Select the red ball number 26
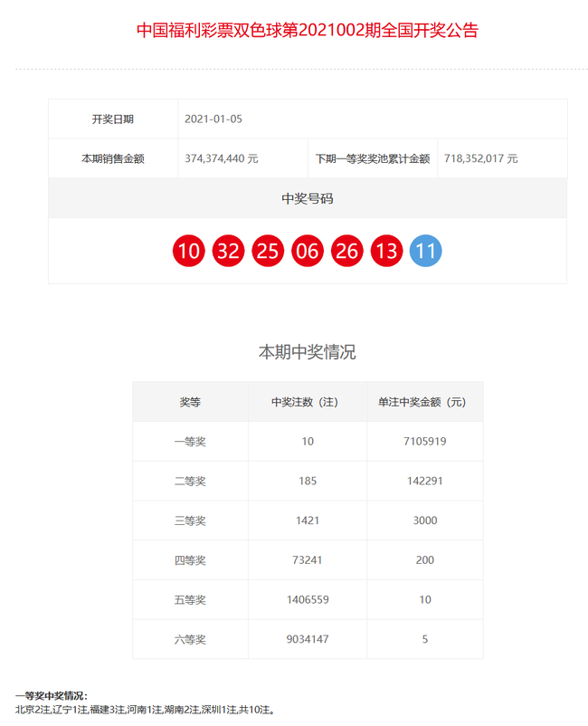 347,251
